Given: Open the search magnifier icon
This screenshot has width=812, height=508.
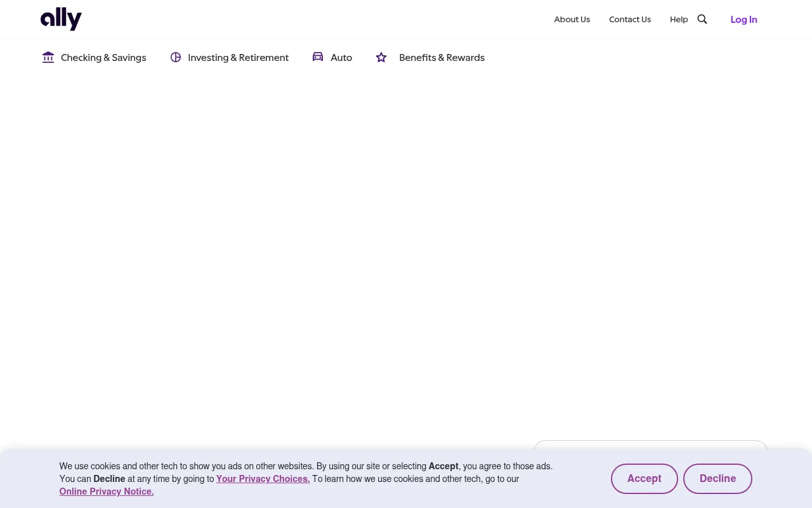Looking at the screenshot, I should point(702,19).
